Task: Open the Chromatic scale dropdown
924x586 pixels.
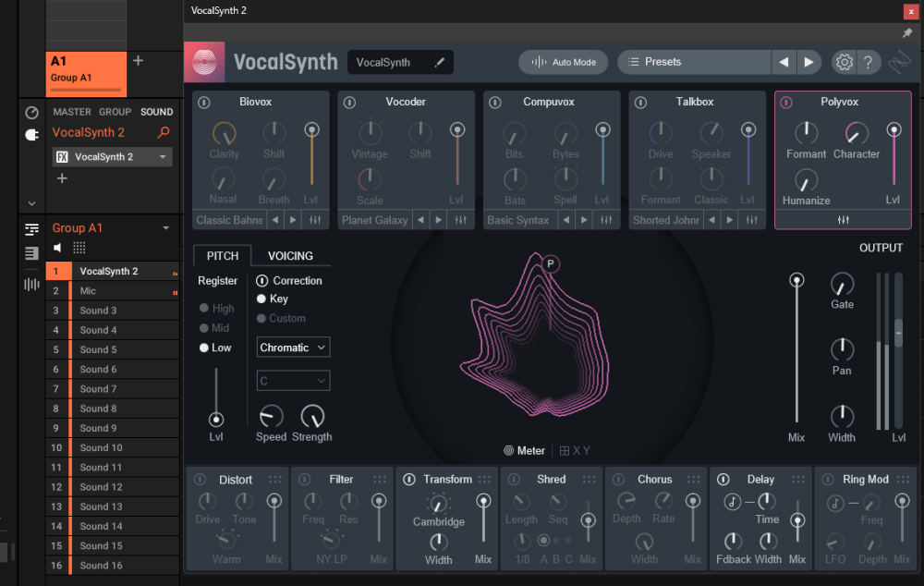Action: tap(293, 348)
